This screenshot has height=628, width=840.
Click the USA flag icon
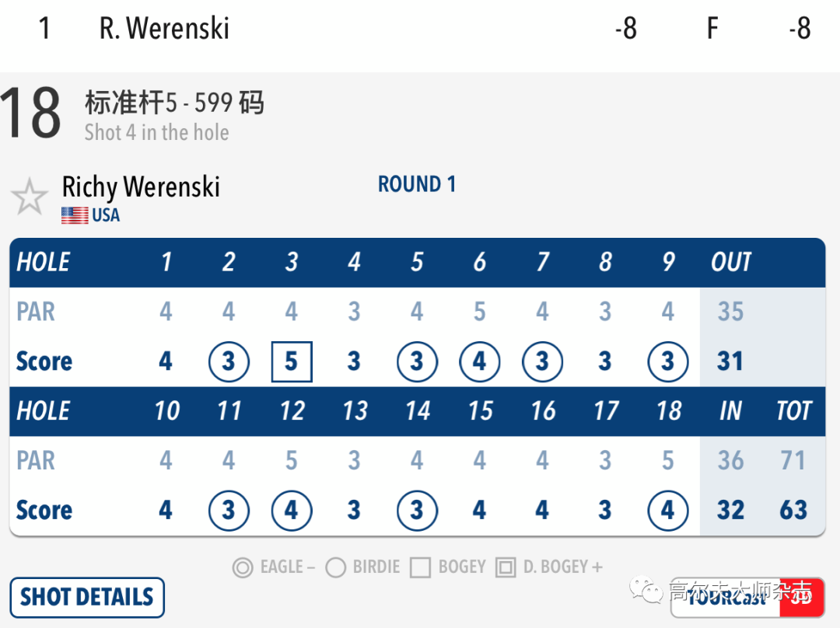point(75,215)
